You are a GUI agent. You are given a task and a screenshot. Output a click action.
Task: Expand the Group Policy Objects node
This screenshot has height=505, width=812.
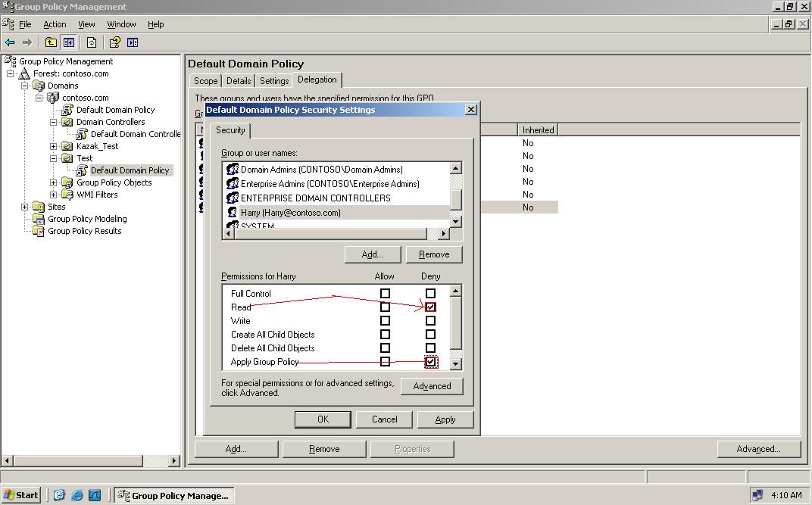point(53,182)
